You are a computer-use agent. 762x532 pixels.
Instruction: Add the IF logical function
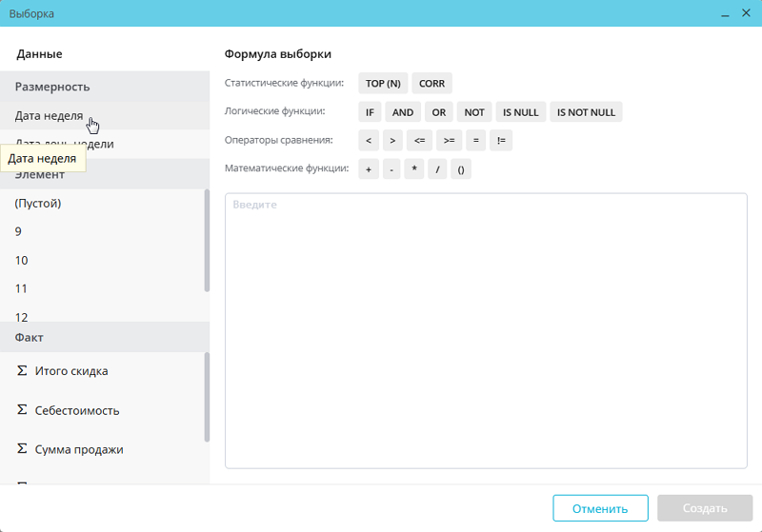pyautogui.click(x=370, y=112)
